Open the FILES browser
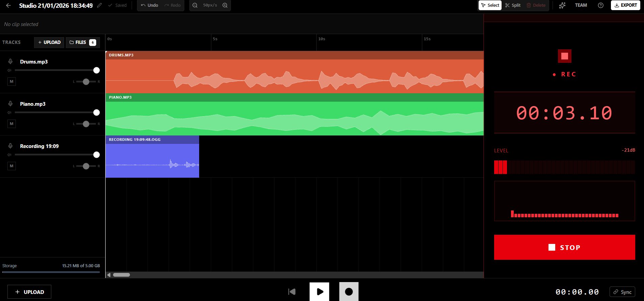Screen dimensions: 644x301 coord(83,42)
